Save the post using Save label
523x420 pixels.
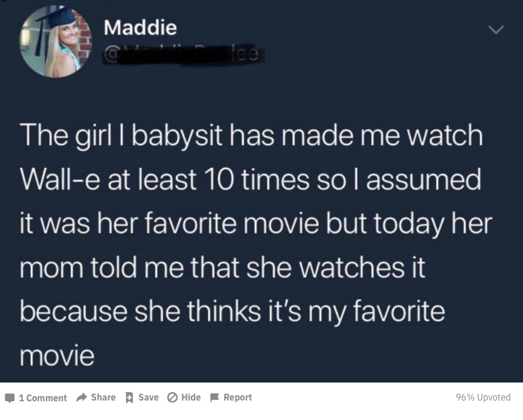pos(149,397)
